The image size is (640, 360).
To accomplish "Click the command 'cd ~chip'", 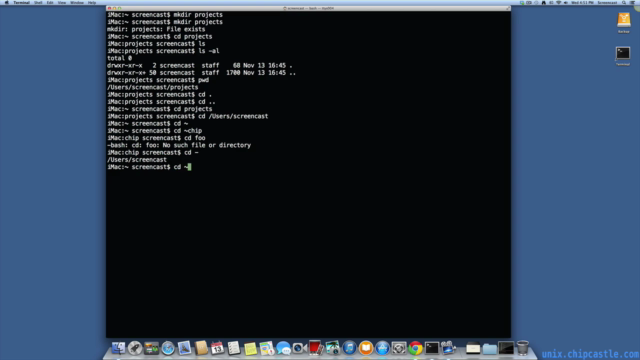I will [188, 131].
